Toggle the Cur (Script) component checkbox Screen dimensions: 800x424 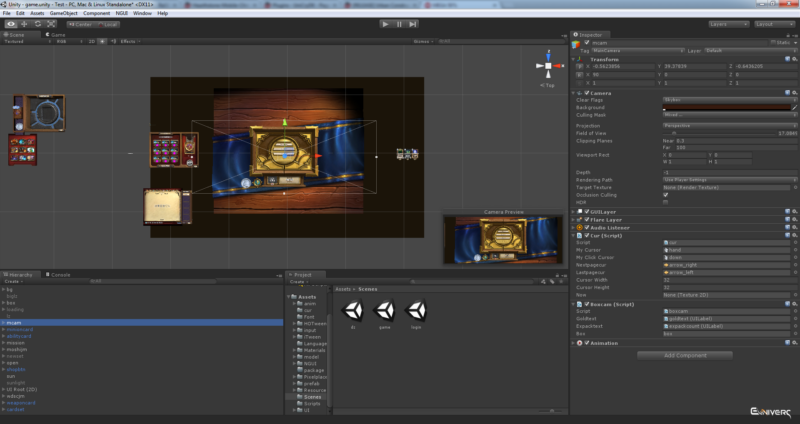[x=587, y=236]
